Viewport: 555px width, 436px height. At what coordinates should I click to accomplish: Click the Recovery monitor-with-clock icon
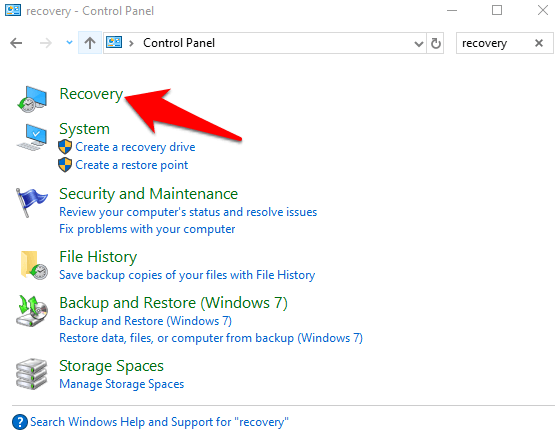[x=32, y=99]
